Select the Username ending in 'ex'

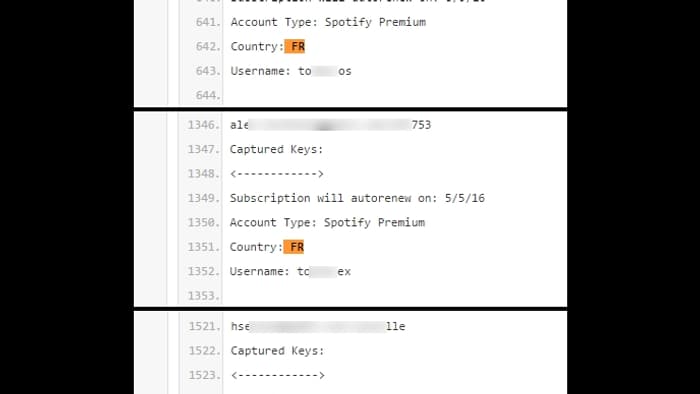point(290,271)
